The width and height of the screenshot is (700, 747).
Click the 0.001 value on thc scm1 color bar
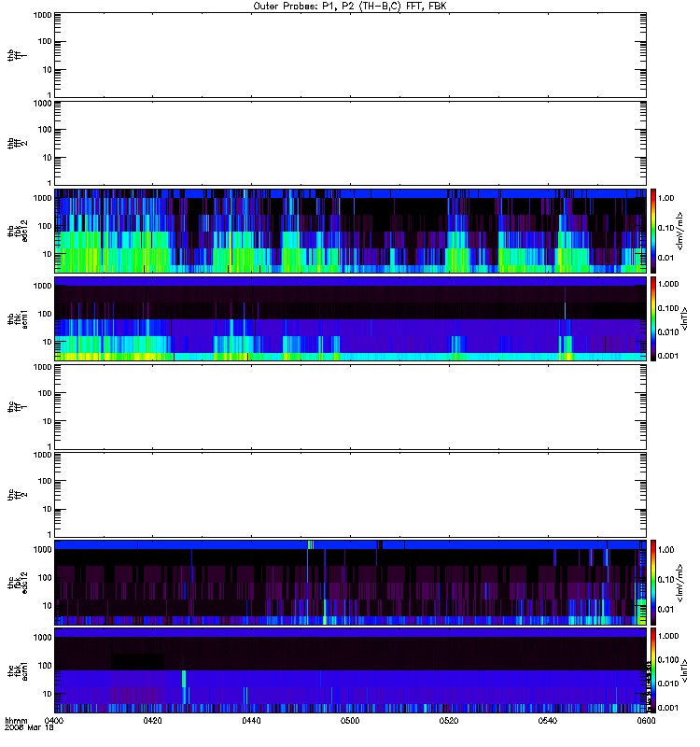[668, 708]
